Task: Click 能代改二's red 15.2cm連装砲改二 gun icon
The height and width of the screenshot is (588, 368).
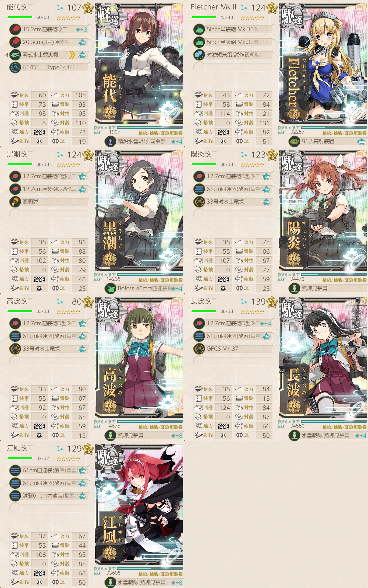Action: tap(15, 29)
